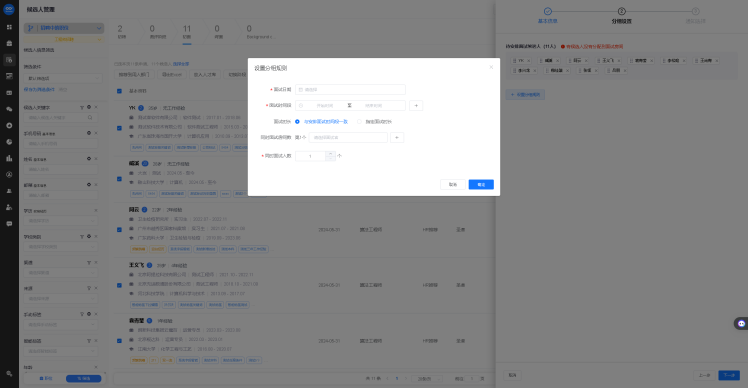Screen dimensions: 748x389
Task: Open the page size dropdown in pagination
Action: [427, 378]
